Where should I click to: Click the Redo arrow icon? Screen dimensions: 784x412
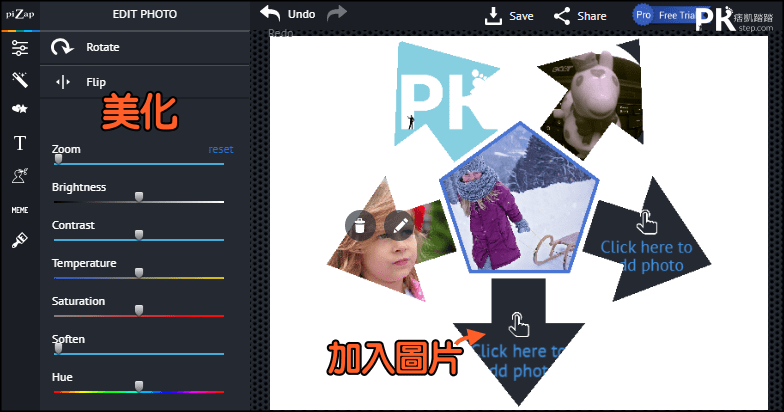pos(337,14)
